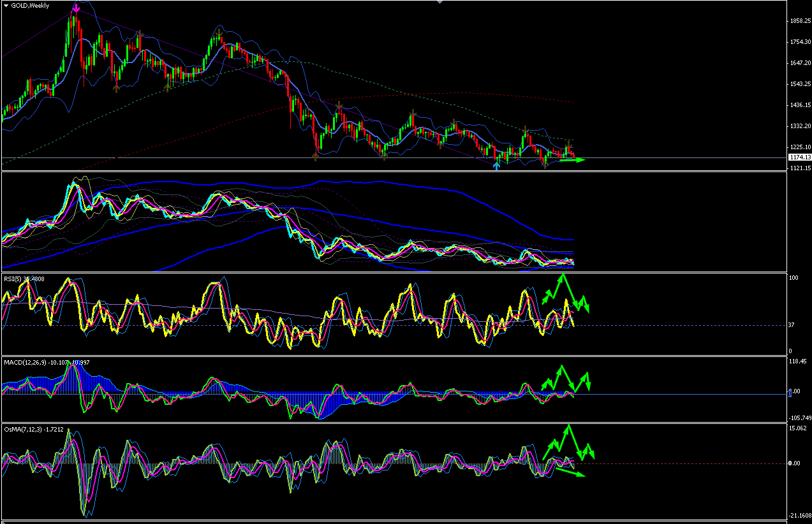
Task: Select the green downward-sloping arrow in OsMA panel
Action: (570, 472)
